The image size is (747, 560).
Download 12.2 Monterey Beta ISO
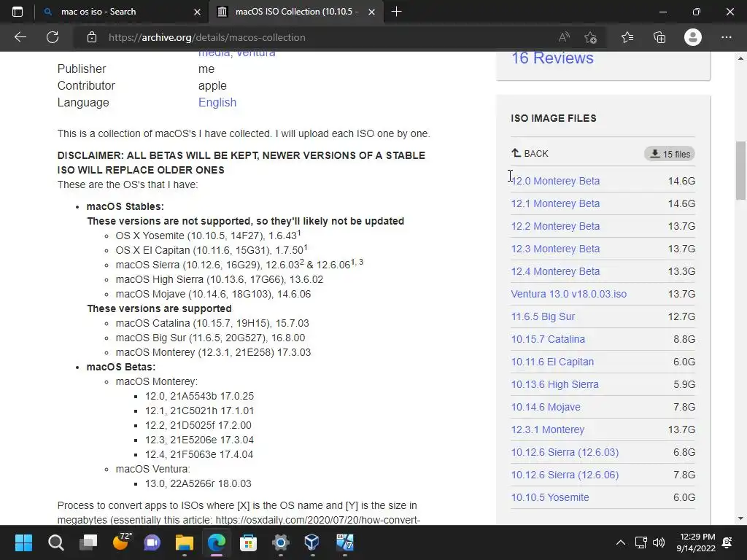(x=555, y=226)
